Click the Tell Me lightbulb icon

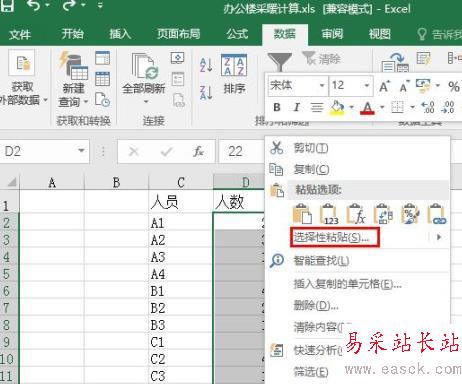(422, 34)
